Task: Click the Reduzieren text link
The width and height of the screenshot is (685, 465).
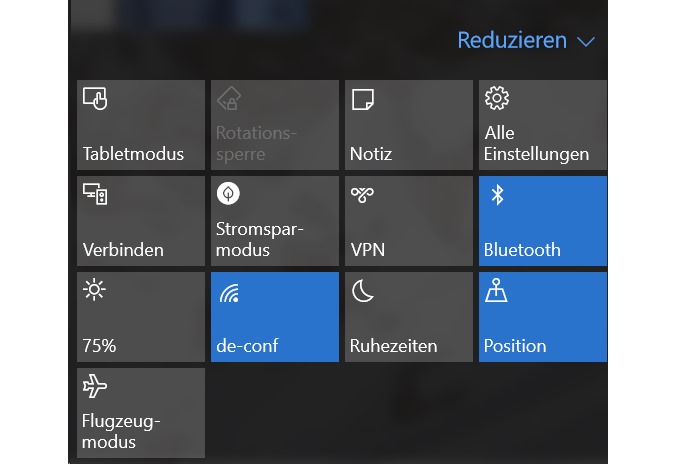Action: [x=511, y=41]
